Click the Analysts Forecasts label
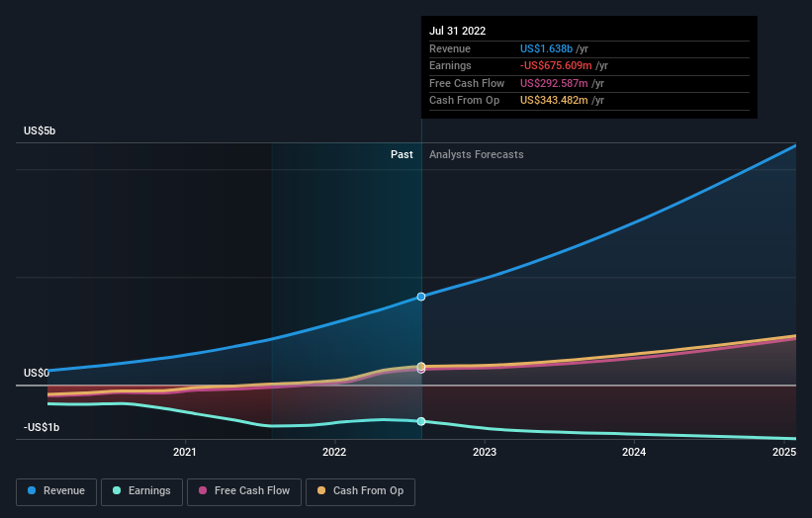Viewport: 812px width, 518px height. (476, 155)
